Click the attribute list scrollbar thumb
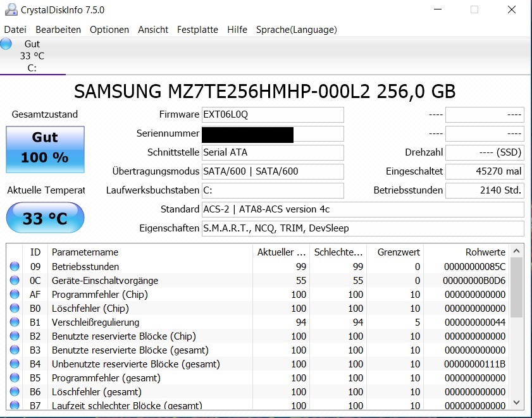 [516, 287]
